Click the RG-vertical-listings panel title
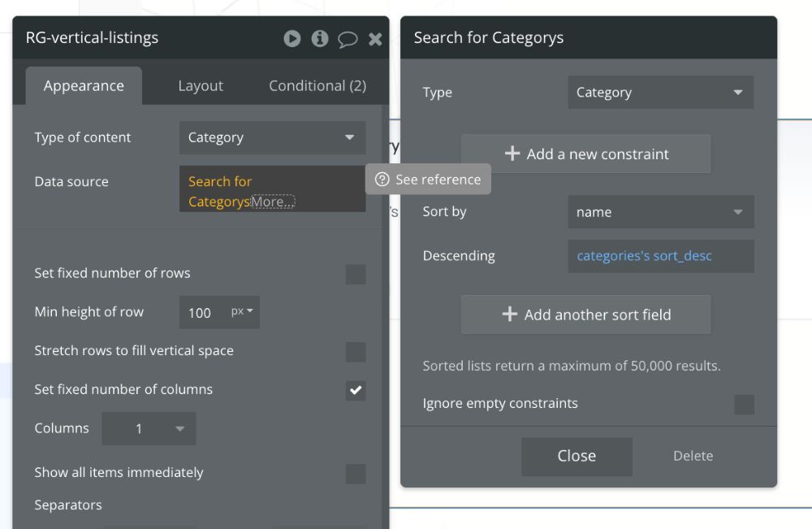 [x=93, y=38]
